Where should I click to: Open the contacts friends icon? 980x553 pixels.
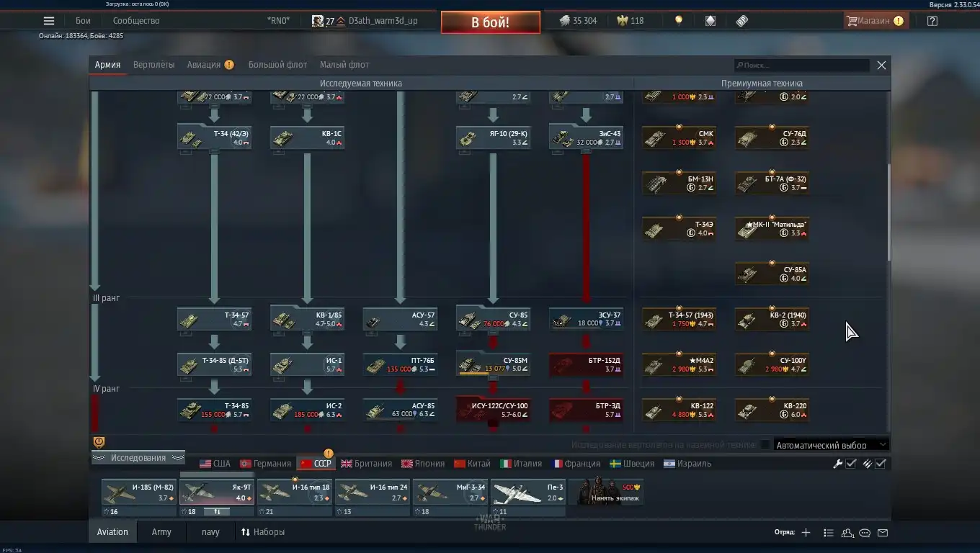click(847, 533)
